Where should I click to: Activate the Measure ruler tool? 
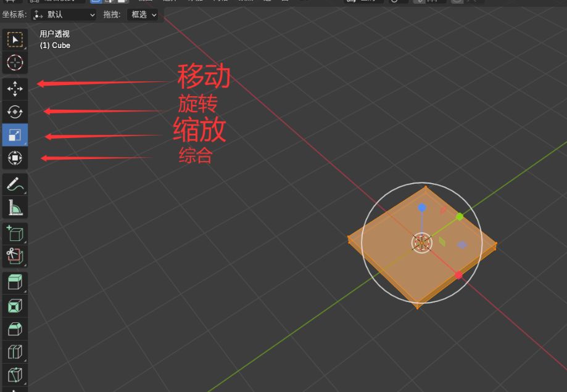pyautogui.click(x=15, y=207)
